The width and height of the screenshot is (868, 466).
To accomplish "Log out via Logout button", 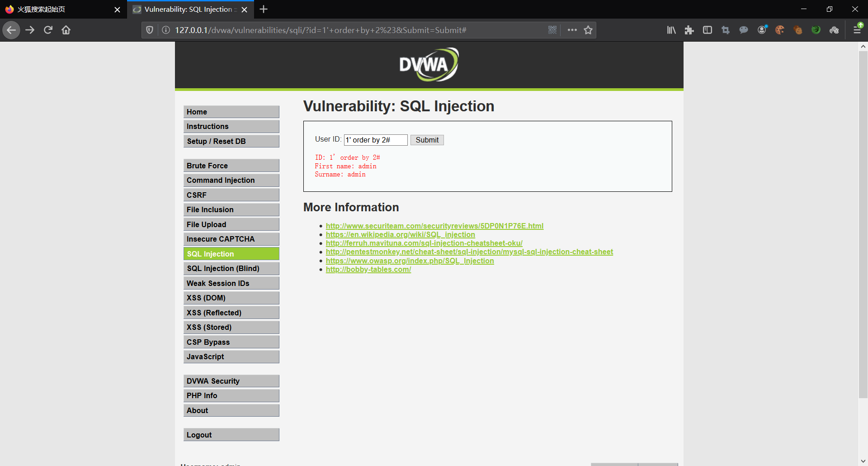I will coord(231,435).
